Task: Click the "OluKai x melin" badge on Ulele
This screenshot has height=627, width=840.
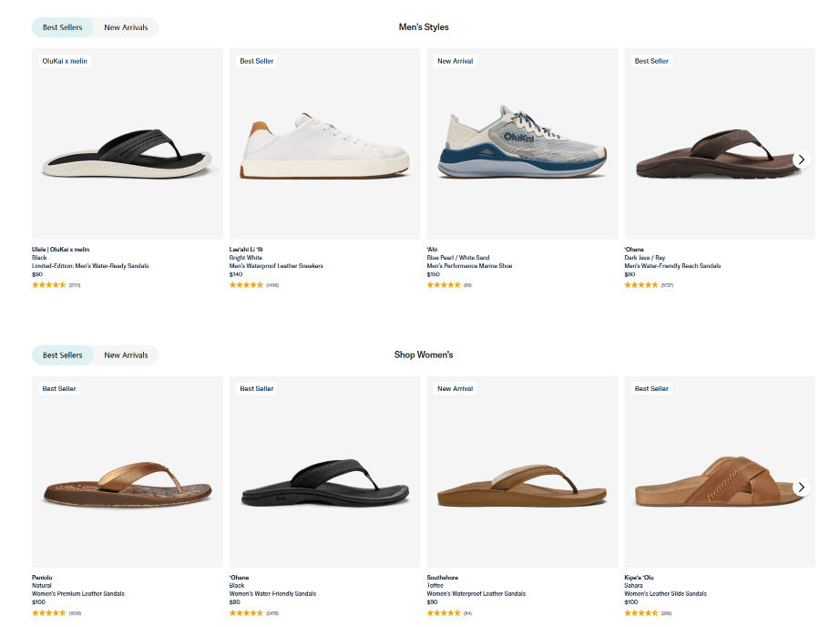Action: tap(65, 61)
